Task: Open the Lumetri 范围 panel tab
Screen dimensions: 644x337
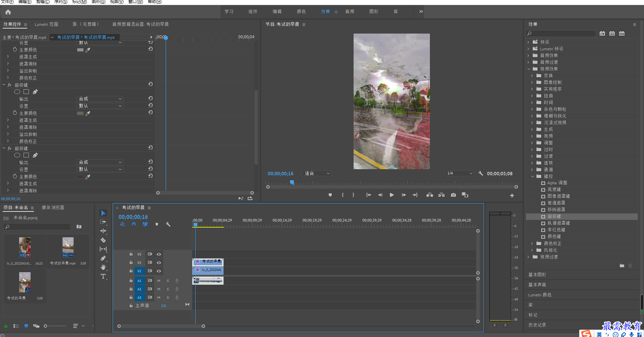Action: 46,24
